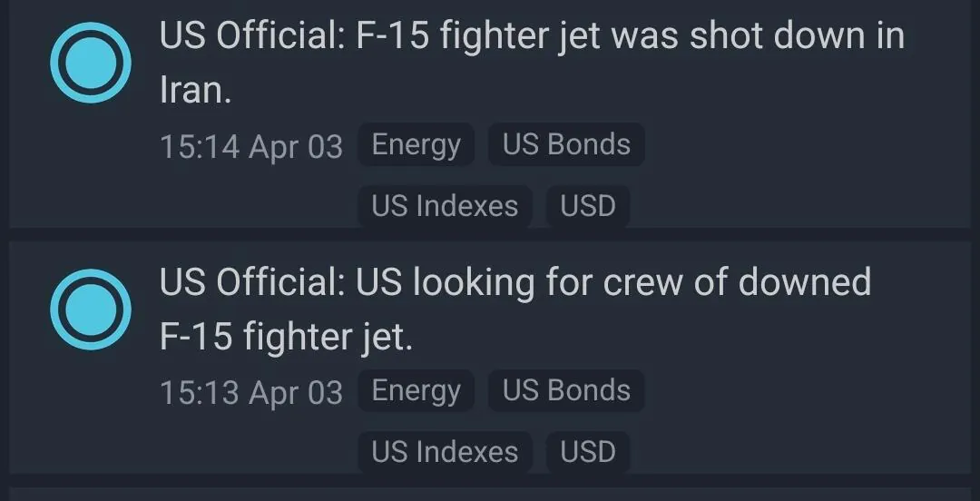Click empty space right of USD tag in 15:14 story
The width and height of the screenshot is (980, 501).
(x=799, y=206)
